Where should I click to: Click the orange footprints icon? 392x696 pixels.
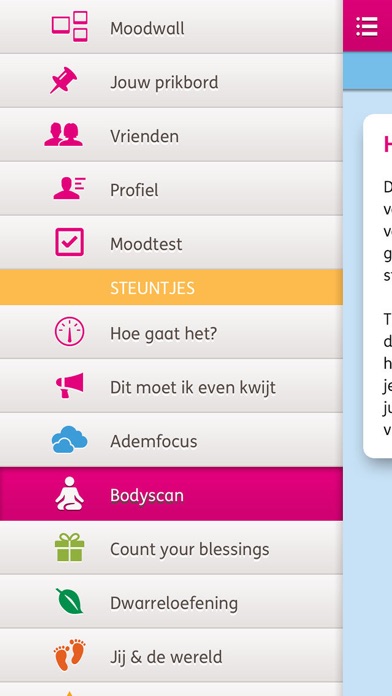tap(70, 655)
